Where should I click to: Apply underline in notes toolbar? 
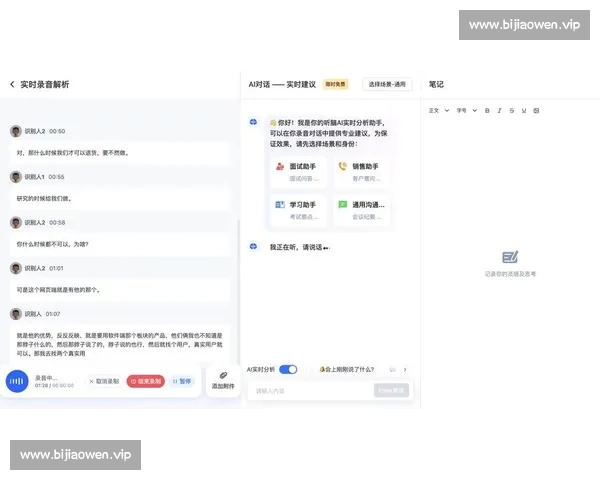point(524,111)
